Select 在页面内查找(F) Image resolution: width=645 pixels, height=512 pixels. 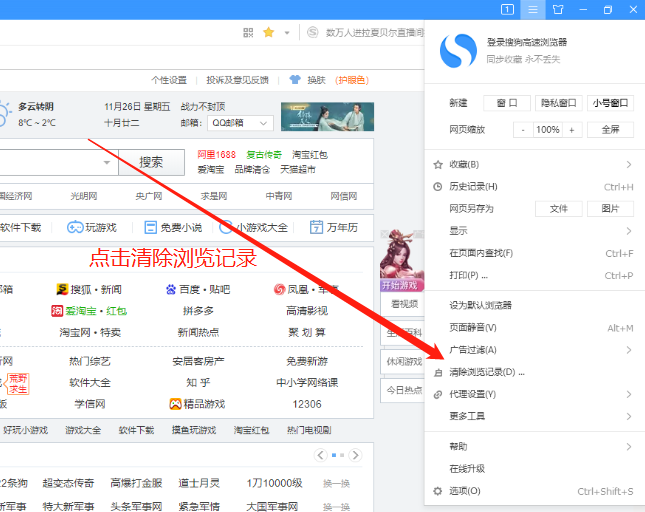534,253
